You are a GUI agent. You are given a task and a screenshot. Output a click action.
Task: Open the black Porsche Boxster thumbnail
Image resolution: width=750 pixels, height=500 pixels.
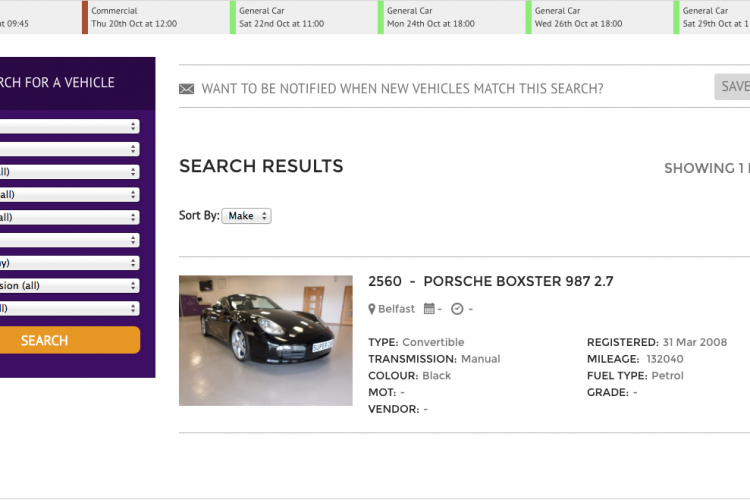point(265,340)
